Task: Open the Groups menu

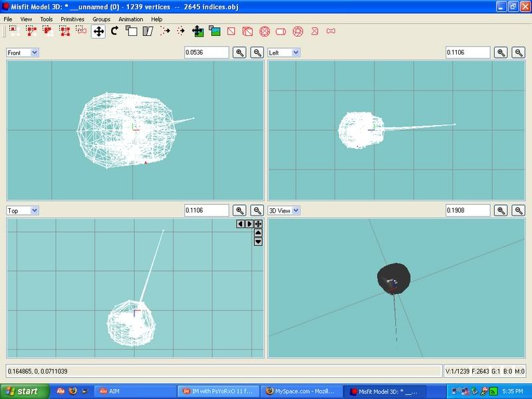Action: [102, 19]
